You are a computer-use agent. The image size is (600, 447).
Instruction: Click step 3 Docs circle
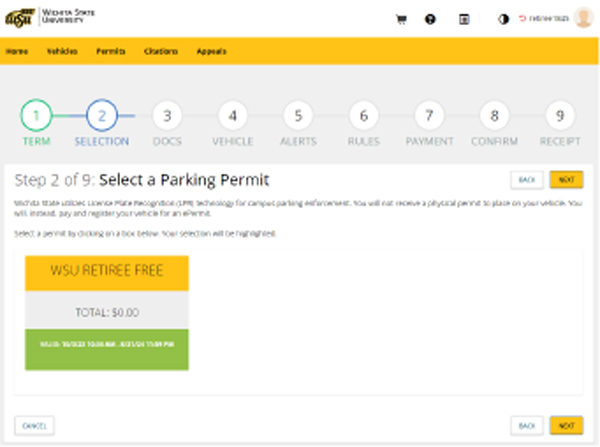point(167,115)
